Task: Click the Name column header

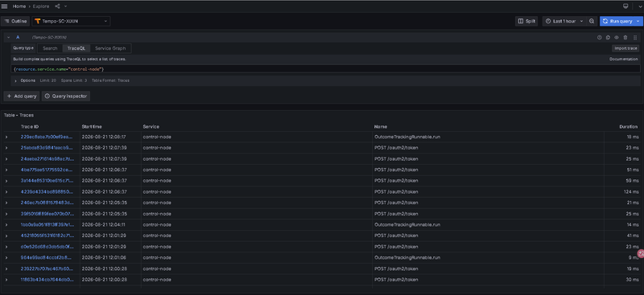Action: click(380, 127)
